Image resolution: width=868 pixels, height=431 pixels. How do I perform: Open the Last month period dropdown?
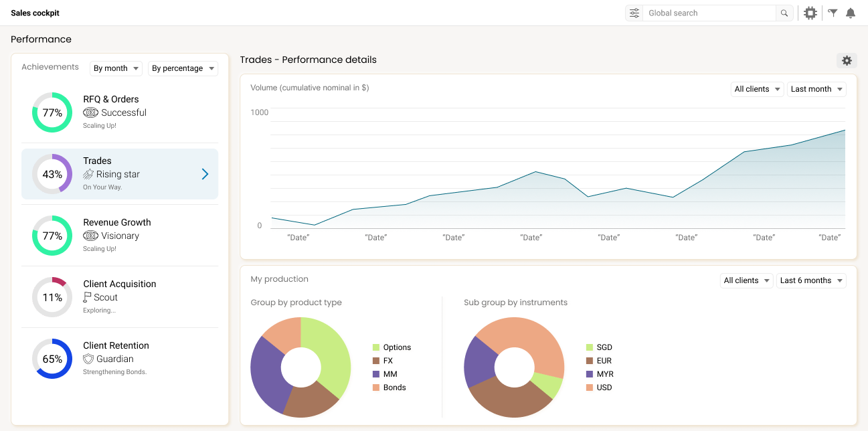pyautogui.click(x=816, y=89)
